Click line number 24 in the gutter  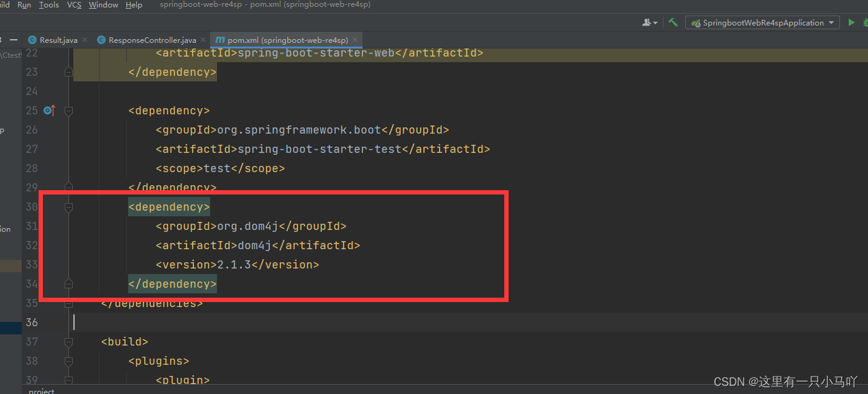click(x=31, y=91)
